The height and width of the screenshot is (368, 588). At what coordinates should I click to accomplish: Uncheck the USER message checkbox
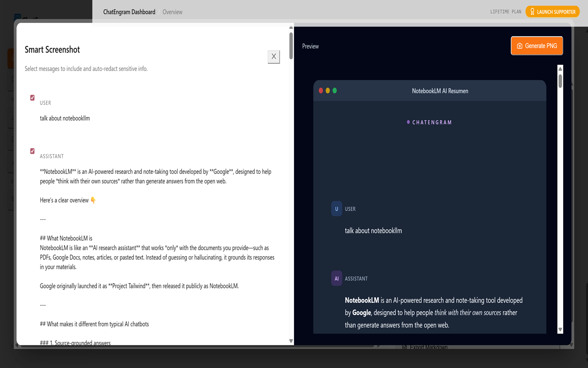(32, 98)
